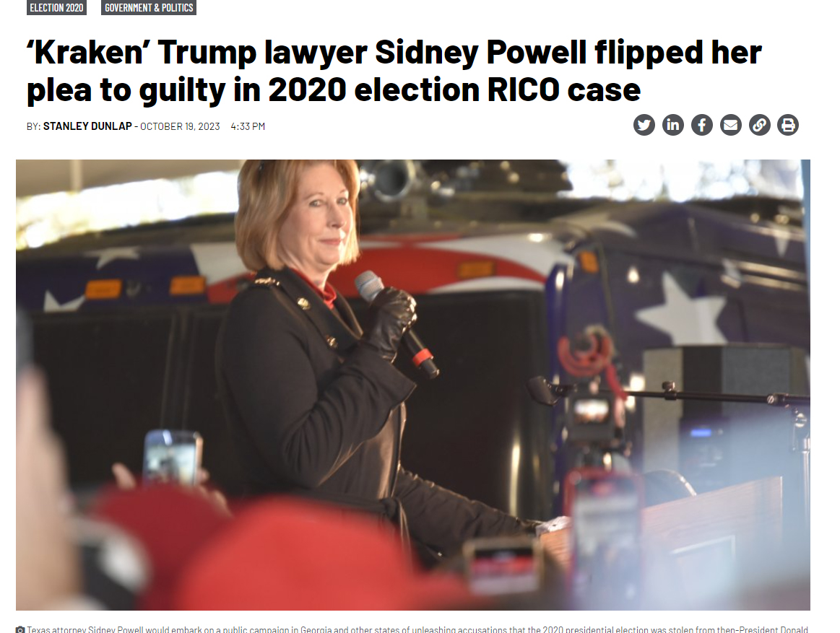The height and width of the screenshot is (633, 840).
Task: Click the Sidney Powell article headline
Action: (394, 71)
